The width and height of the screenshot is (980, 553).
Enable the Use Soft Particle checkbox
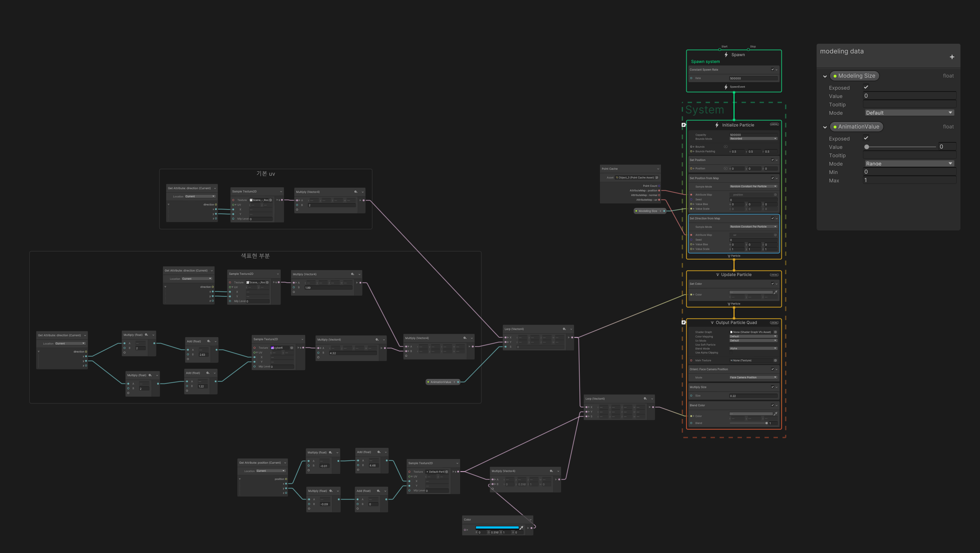tap(731, 345)
